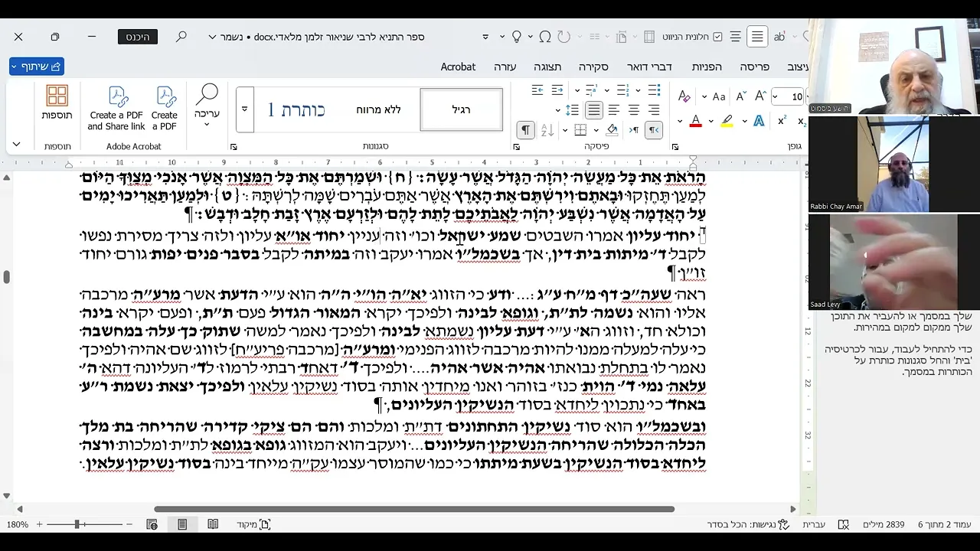This screenshot has height=551, width=980.
Task: Click the 180% zoom level
Action: tap(18, 524)
